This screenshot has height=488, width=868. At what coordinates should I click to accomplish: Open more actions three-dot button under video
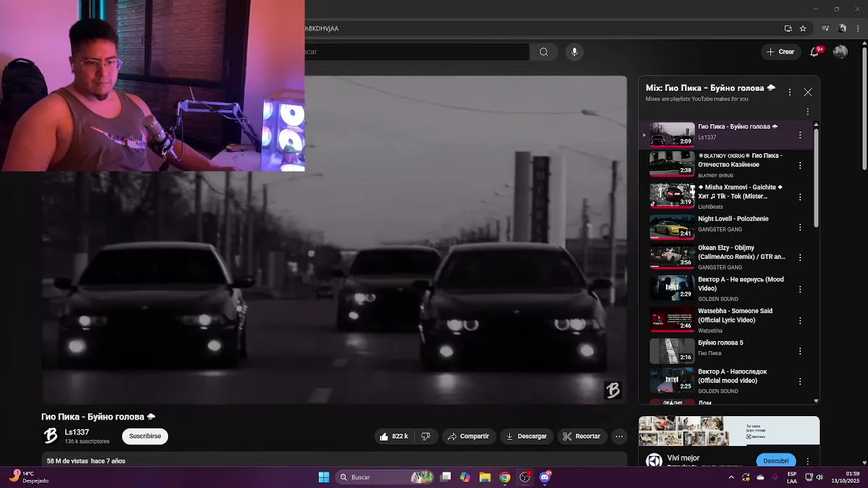(619, 436)
